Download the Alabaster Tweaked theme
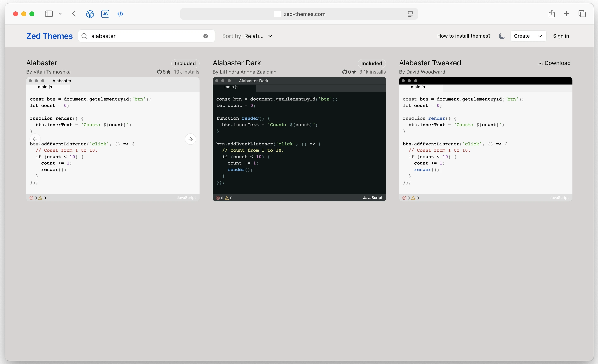The height and width of the screenshot is (364, 598). tap(554, 63)
